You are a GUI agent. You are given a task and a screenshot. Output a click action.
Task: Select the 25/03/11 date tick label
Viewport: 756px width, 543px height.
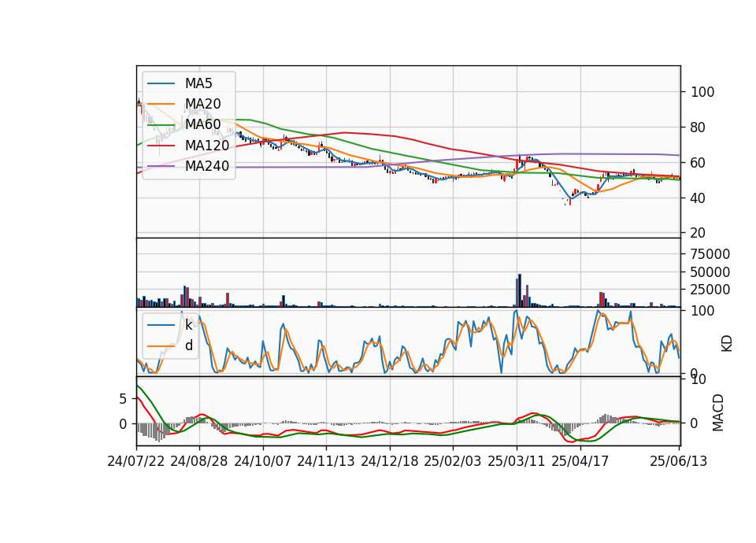click(517, 461)
